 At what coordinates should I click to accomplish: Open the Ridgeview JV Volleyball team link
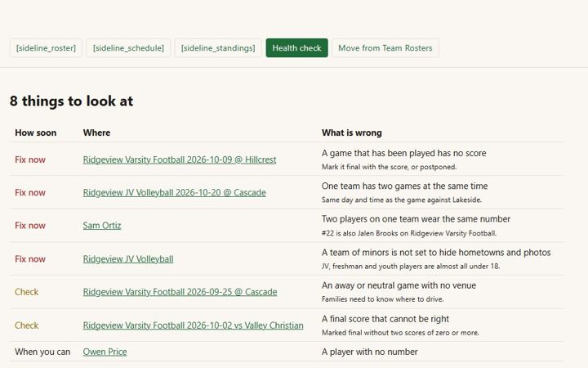coord(128,259)
